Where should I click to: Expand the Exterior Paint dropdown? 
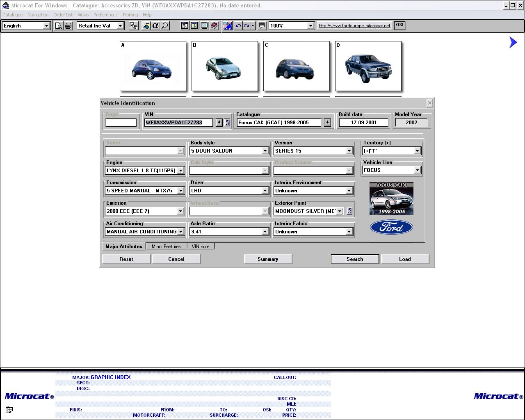340,211
